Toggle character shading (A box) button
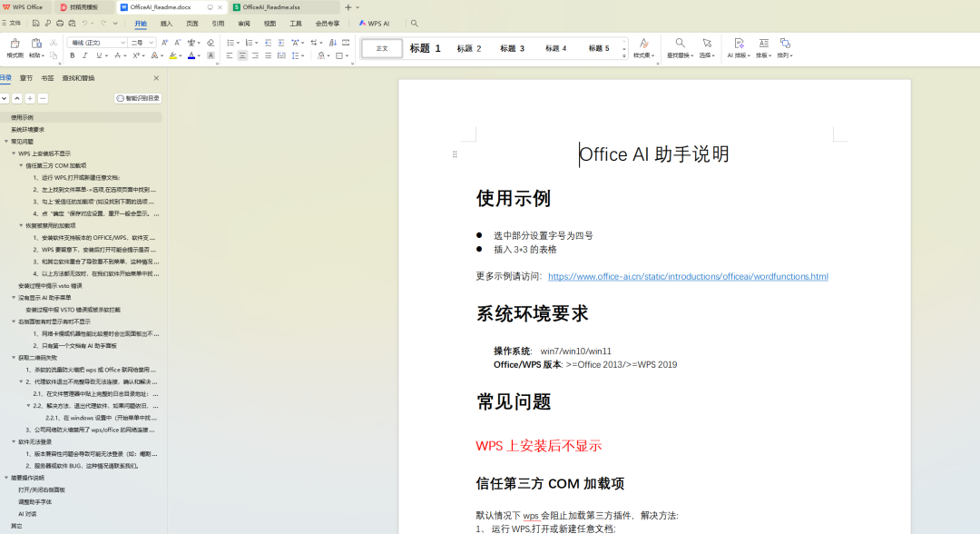 [x=211, y=55]
